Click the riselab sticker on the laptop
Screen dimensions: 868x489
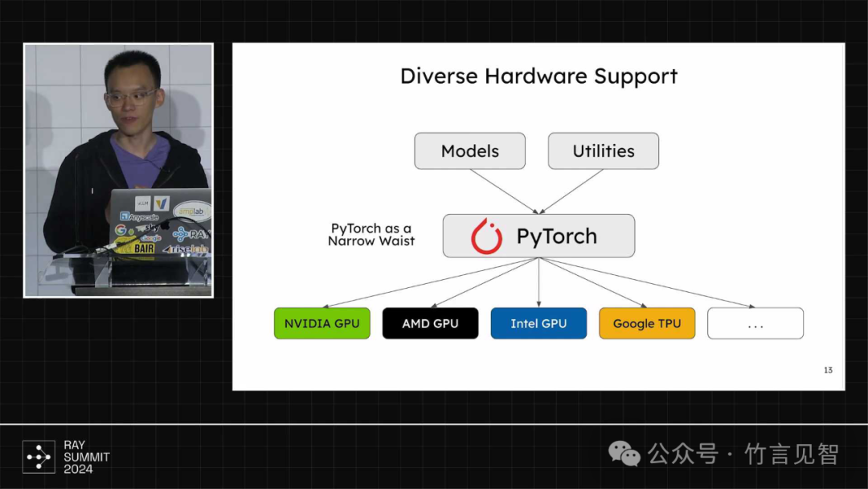point(186,249)
